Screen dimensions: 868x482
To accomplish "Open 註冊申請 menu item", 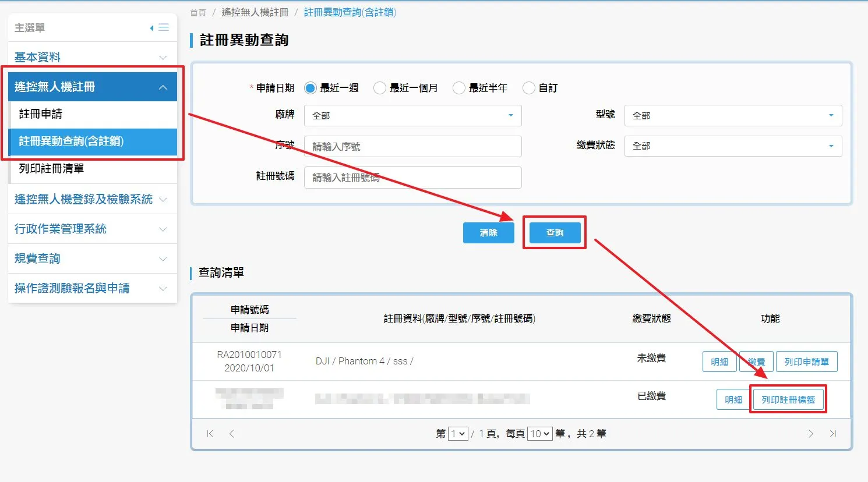I will click(93, 114).
